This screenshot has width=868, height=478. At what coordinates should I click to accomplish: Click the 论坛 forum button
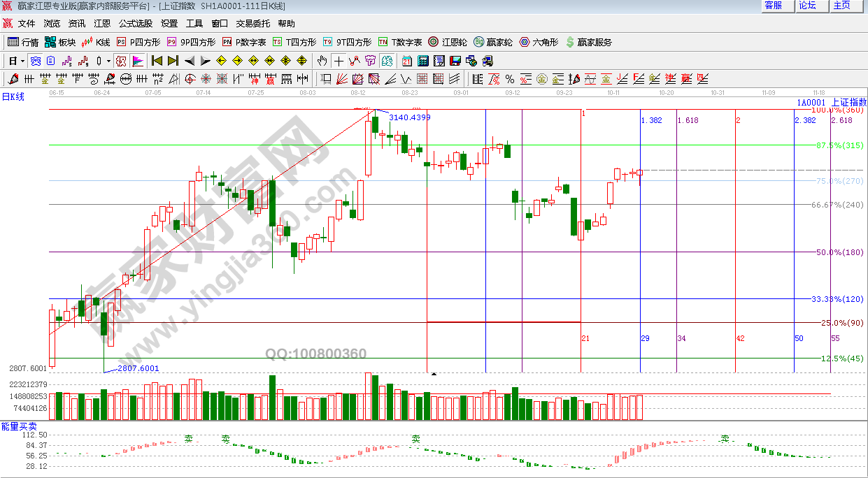pos(807,6)
